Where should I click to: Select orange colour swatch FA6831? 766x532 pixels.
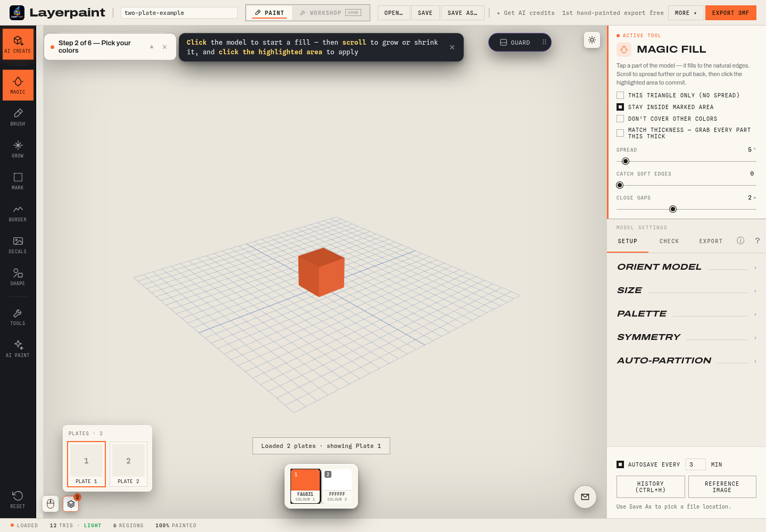coord(305,486)
